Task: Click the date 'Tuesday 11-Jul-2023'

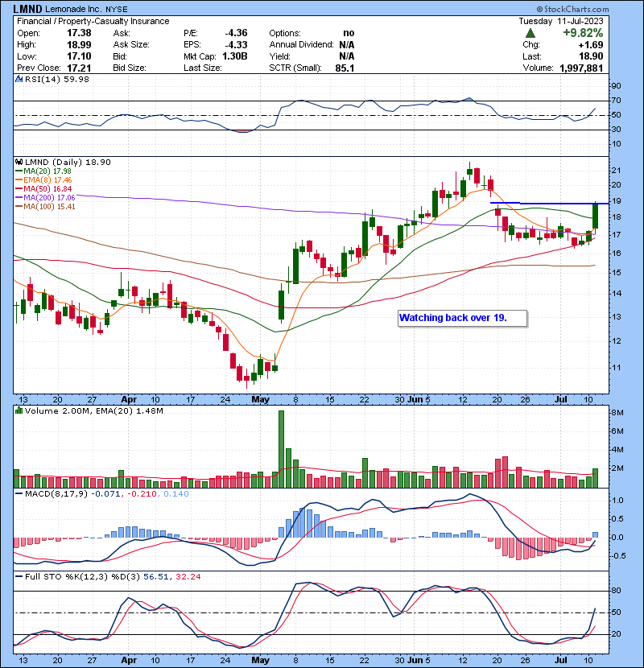Action: (x=561, y=21)
